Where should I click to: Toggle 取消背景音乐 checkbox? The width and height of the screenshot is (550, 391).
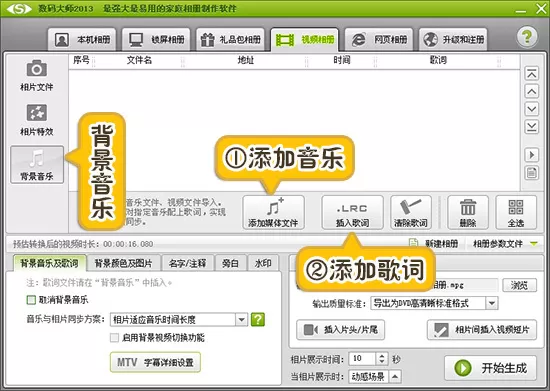(x=31, y=300)
